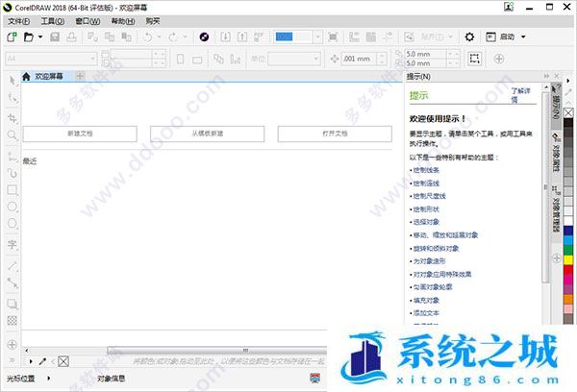
Task: Toggle the All pages layout button
Action: pos(218,59)
